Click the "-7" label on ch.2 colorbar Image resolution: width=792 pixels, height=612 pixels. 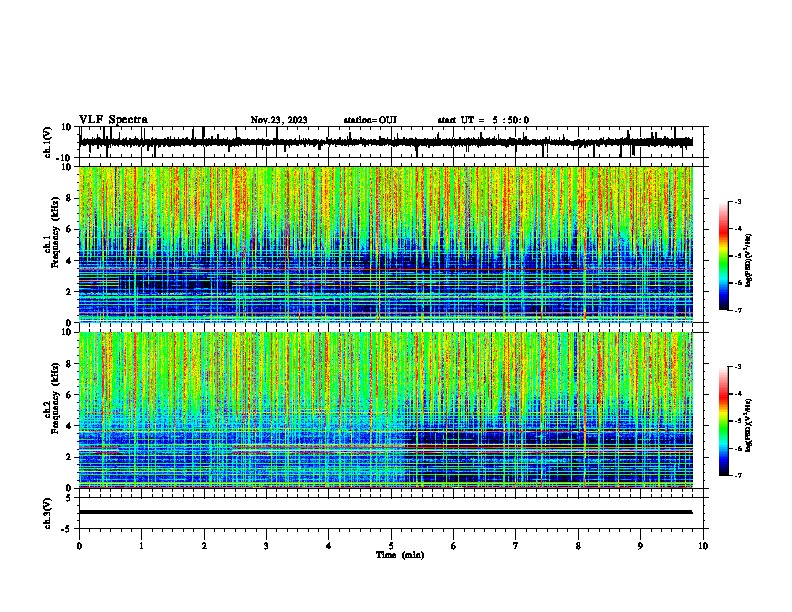738,476
